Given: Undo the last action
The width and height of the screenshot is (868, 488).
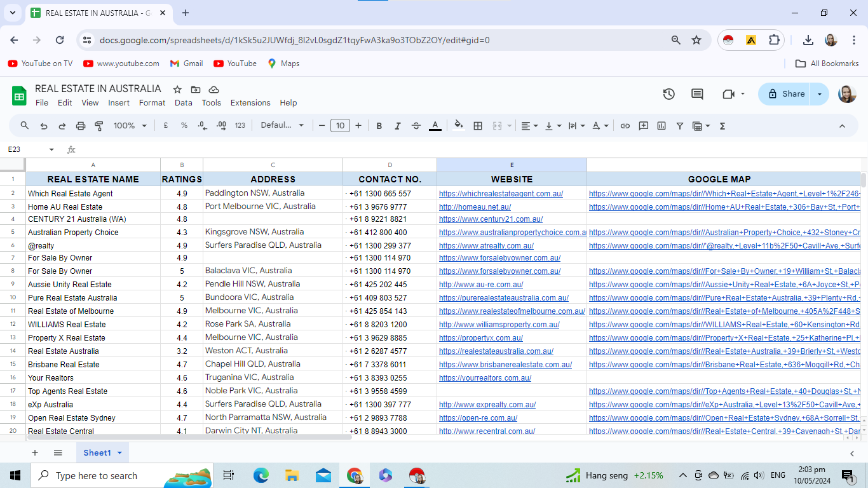Looking at the screenshot, I should point(44,126).
